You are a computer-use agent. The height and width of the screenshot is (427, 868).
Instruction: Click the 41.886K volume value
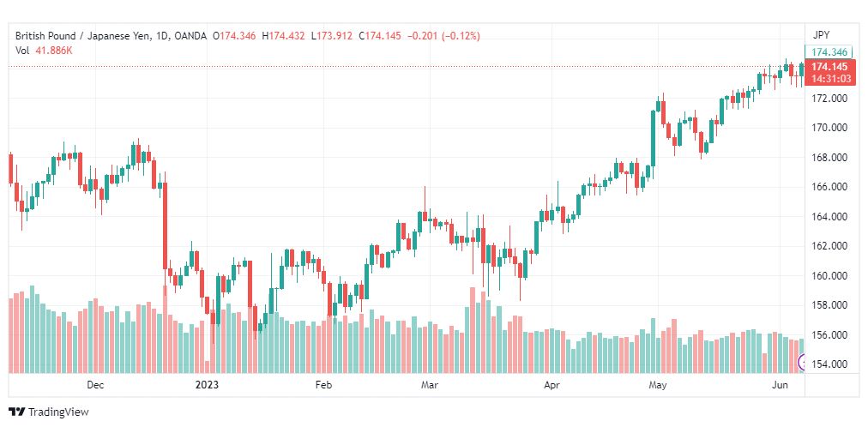pyautogui.click(x=54, y=51)
